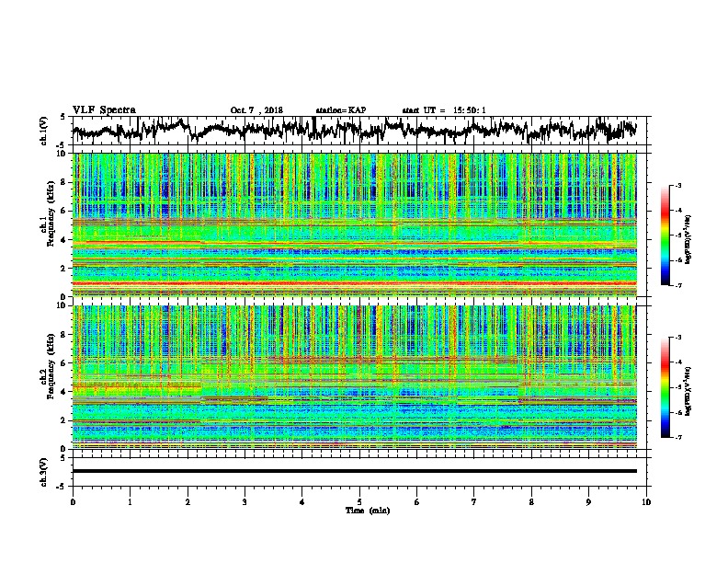
Task: Click the ch.1 "Frequency (kHz)" axis label
Action: [x=51, y=213]
